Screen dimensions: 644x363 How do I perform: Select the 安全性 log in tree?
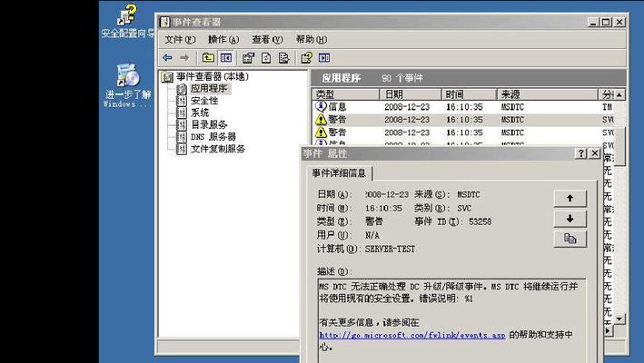204,101
